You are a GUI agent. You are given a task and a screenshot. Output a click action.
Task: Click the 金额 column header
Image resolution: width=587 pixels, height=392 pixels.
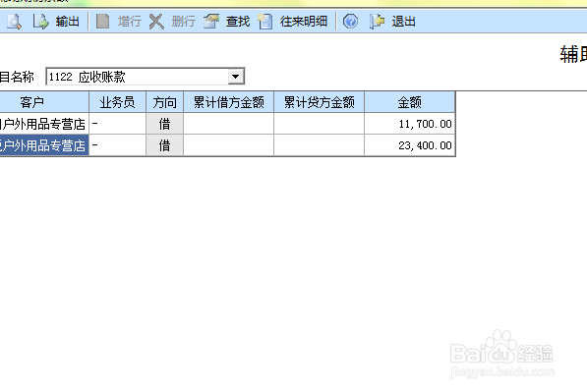410,102
